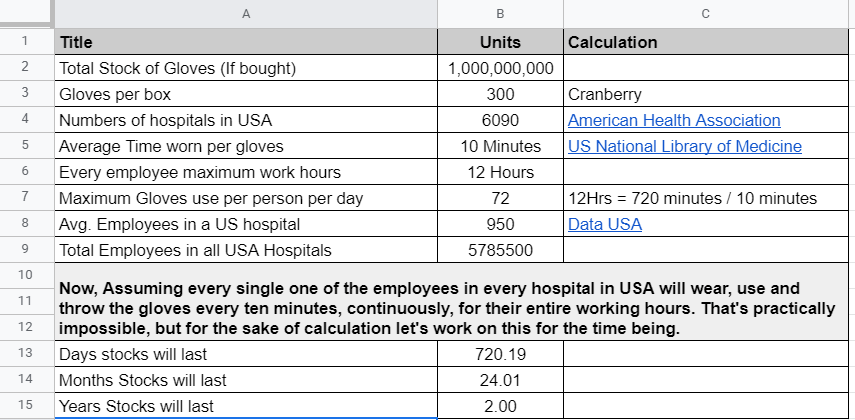Click the 'Total Stock of Gloves' cell
This screenshot has height=420, width=855.
[246, 68]
